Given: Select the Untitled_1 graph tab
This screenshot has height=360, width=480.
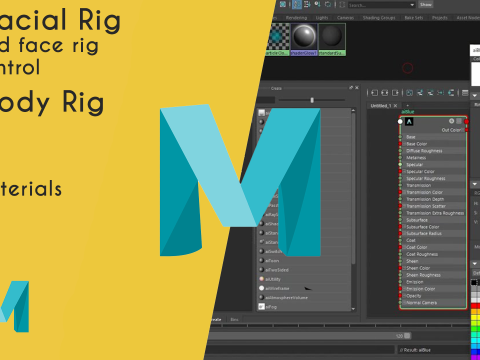Looking at the screenshot, I should pos(381,106).
